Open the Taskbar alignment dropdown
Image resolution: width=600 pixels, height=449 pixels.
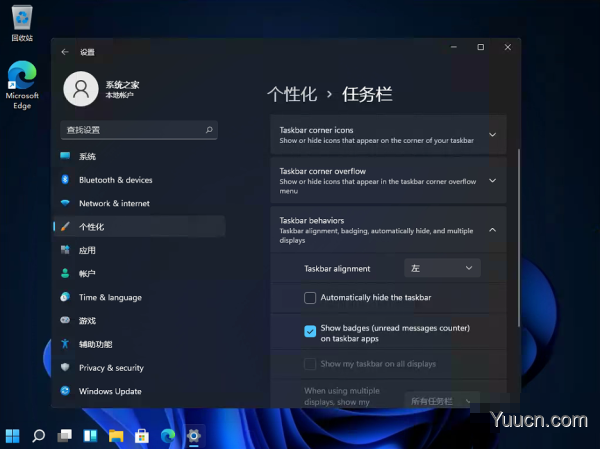click(x=442, y=268)
